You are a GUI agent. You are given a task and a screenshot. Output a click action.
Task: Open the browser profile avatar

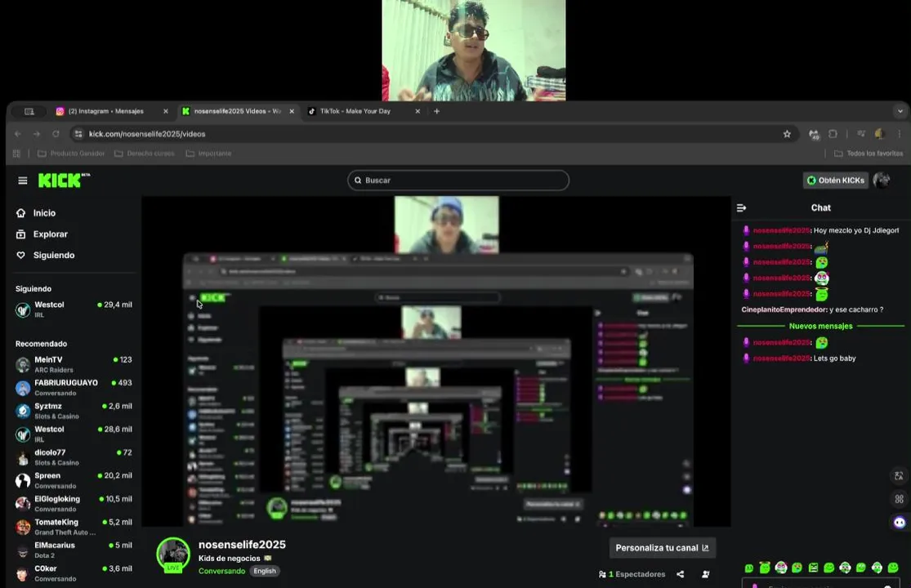[880, 133]
